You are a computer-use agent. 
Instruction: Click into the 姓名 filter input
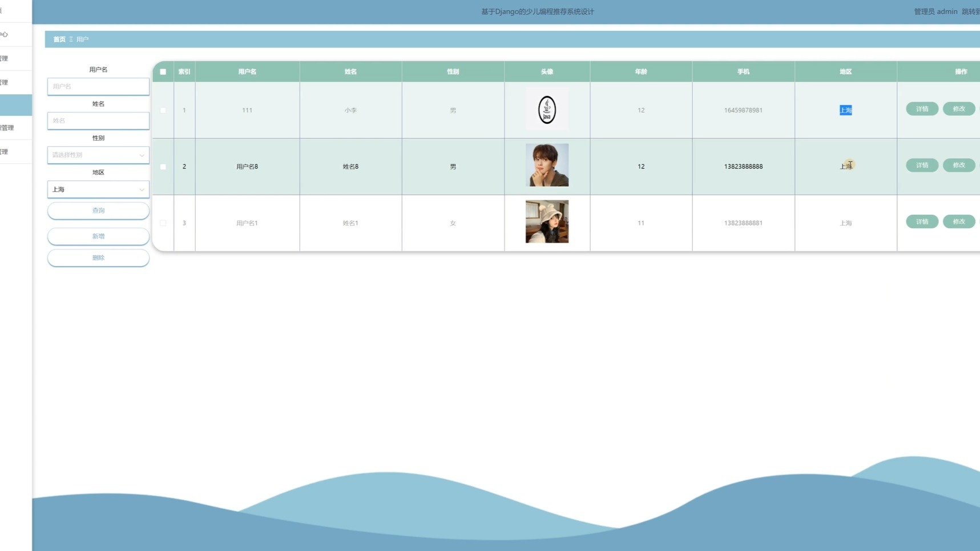click(98, 120)
